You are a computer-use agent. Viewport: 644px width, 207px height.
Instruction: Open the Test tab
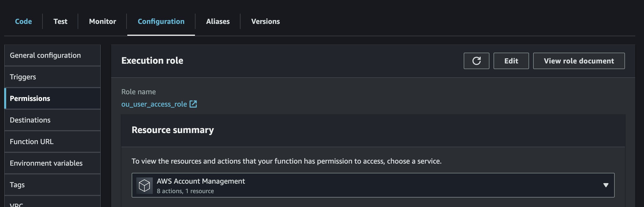60,21
